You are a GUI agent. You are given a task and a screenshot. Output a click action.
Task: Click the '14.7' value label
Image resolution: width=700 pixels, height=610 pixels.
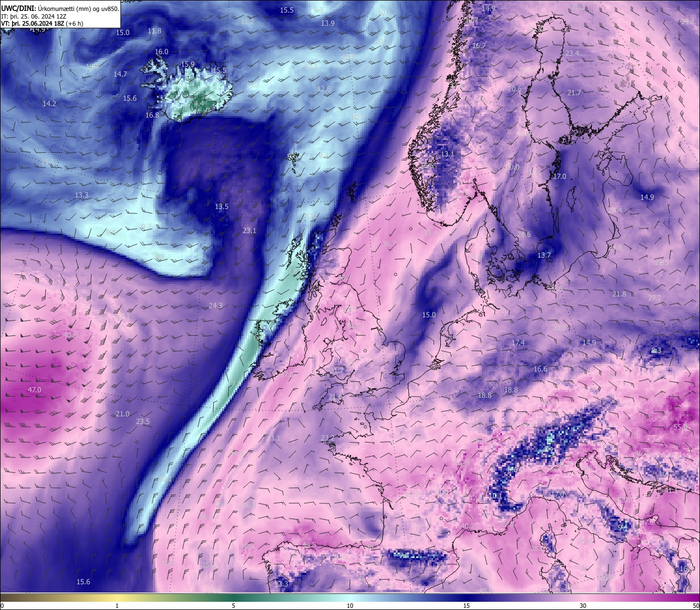[120, 74]
